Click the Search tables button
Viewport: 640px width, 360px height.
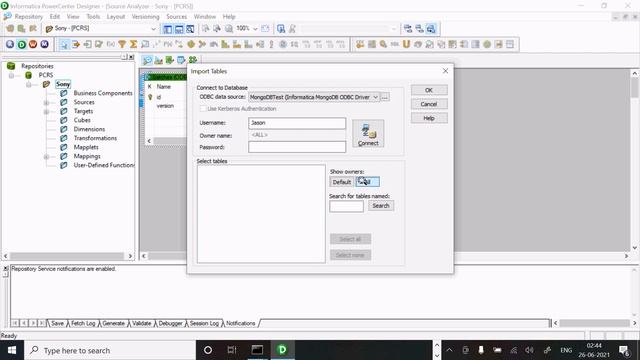(381, 206)
